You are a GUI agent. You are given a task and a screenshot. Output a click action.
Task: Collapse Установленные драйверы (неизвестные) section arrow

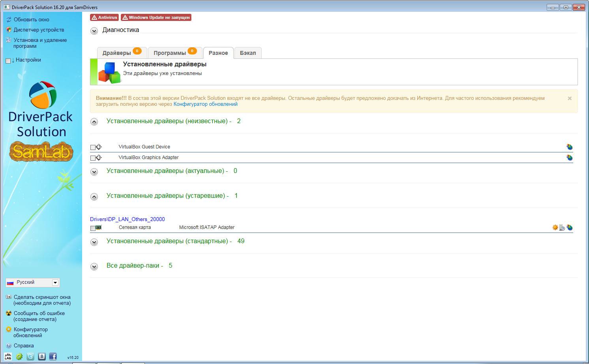94,122
